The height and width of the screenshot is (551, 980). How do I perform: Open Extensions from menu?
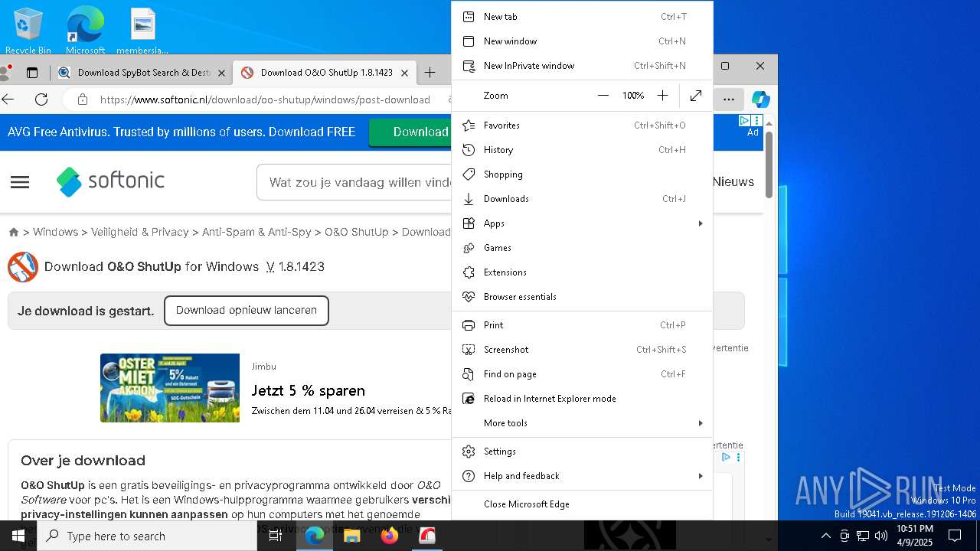coord(582,272)
